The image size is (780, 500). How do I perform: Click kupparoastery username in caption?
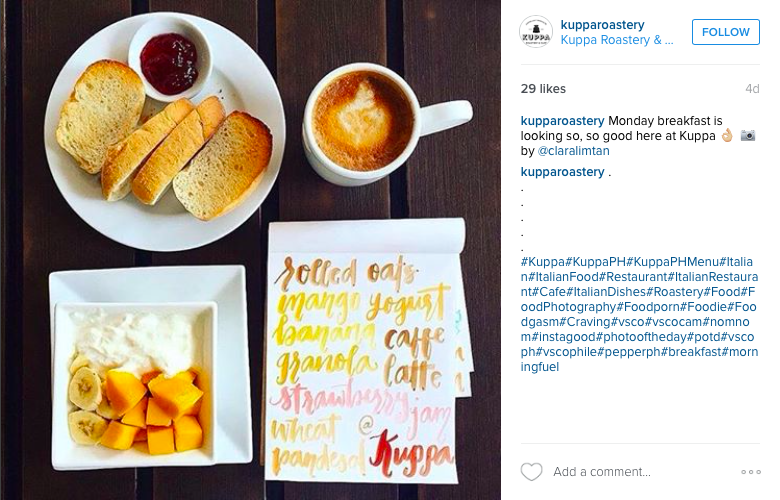click(562, 121)
